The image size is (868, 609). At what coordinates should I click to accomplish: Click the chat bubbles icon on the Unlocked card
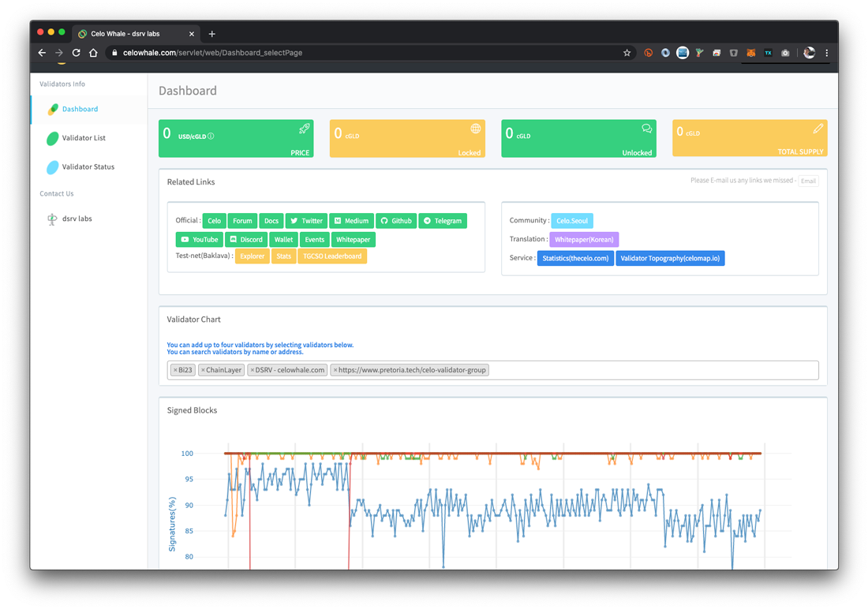tap(646, 129)
